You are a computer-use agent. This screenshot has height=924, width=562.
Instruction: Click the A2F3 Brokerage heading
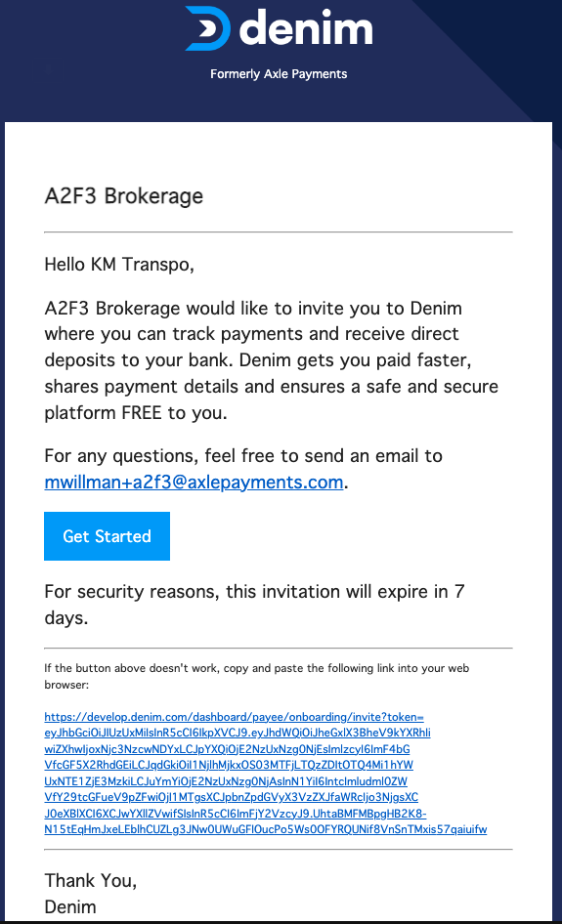coord(124,195)
